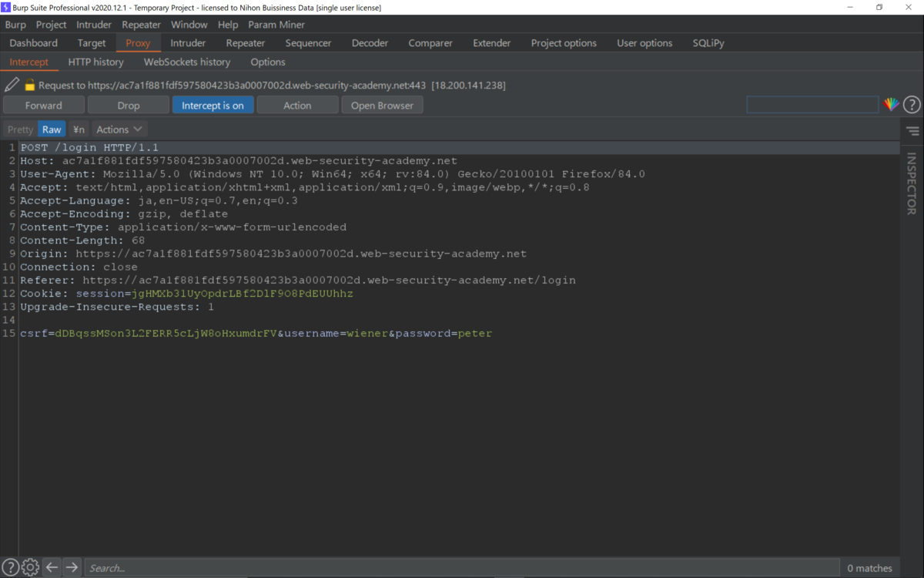Viewport: 924px width, 578px height.
Task: Expand the Actions dropdown
Action: point(119,129)
